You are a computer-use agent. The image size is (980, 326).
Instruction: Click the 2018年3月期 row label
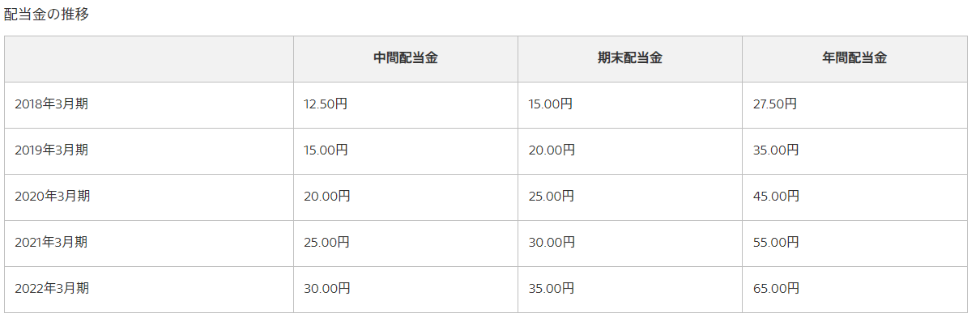click(x=51, y=104)
